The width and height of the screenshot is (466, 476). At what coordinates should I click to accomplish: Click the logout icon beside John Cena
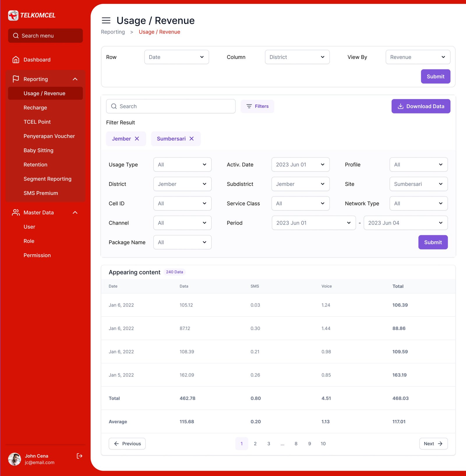(x=79, y=456)
